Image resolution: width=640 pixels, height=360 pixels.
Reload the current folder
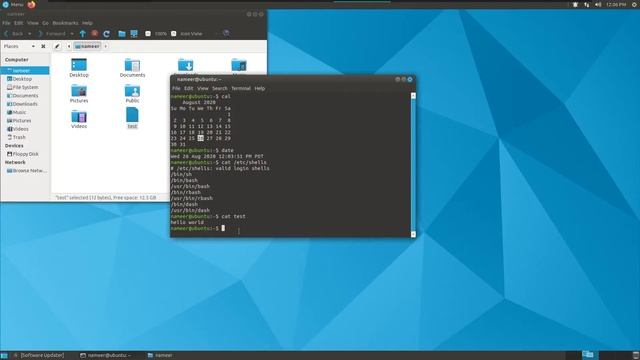[x=107, y=33]
